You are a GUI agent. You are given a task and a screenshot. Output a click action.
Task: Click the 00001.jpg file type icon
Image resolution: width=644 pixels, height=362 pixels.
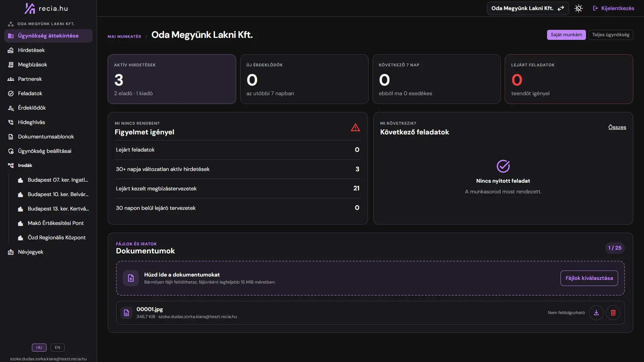click(126, 313)
